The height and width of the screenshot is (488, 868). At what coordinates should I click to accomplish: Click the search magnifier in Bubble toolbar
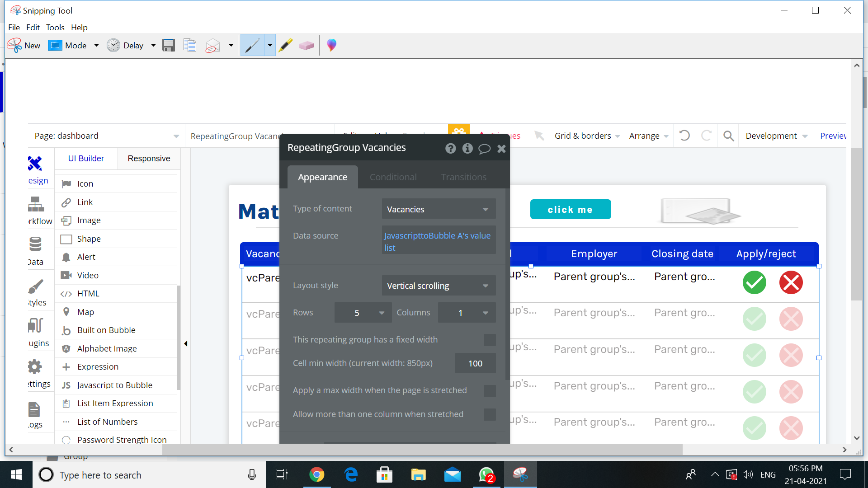click(728, 136)
